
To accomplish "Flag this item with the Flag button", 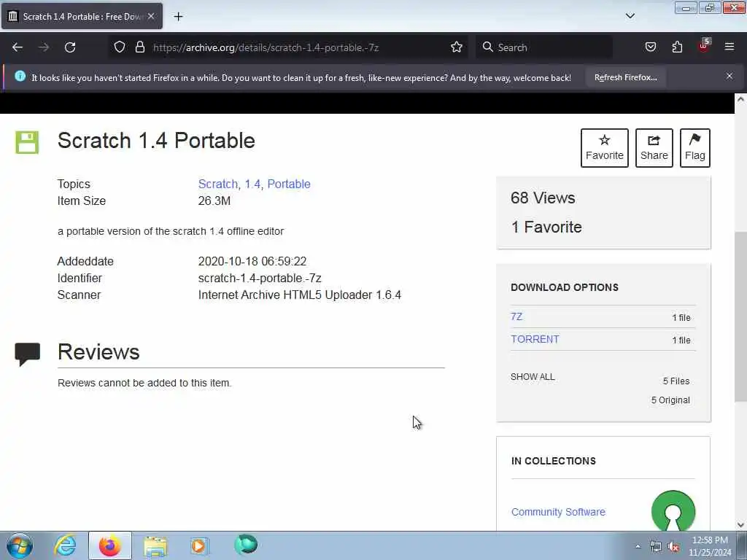I will tap(694, 147).
